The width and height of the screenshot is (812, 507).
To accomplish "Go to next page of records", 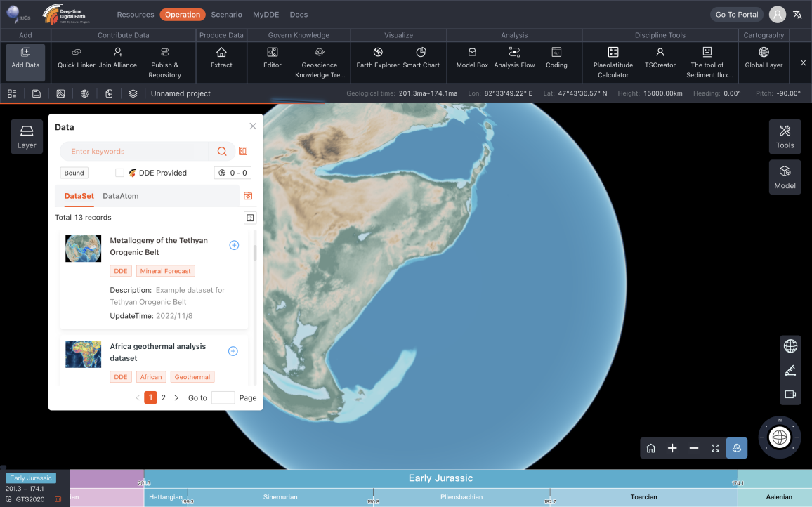I will point(176,397).
